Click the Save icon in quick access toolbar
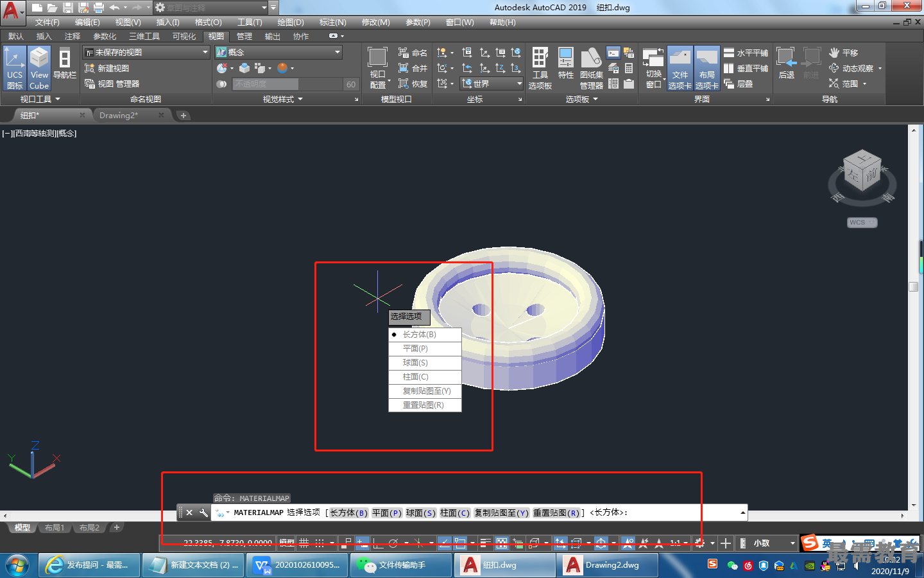Viewport: 924px width, 578px height. coord(68,8)
